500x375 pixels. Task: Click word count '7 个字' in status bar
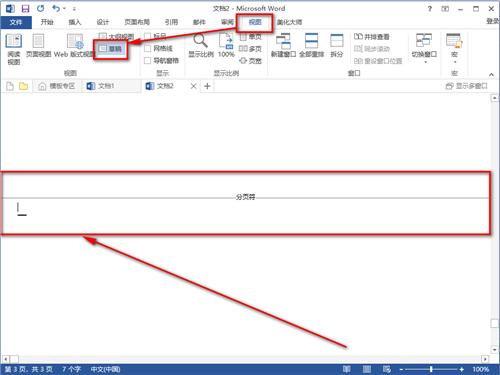[x=71, y=369]
